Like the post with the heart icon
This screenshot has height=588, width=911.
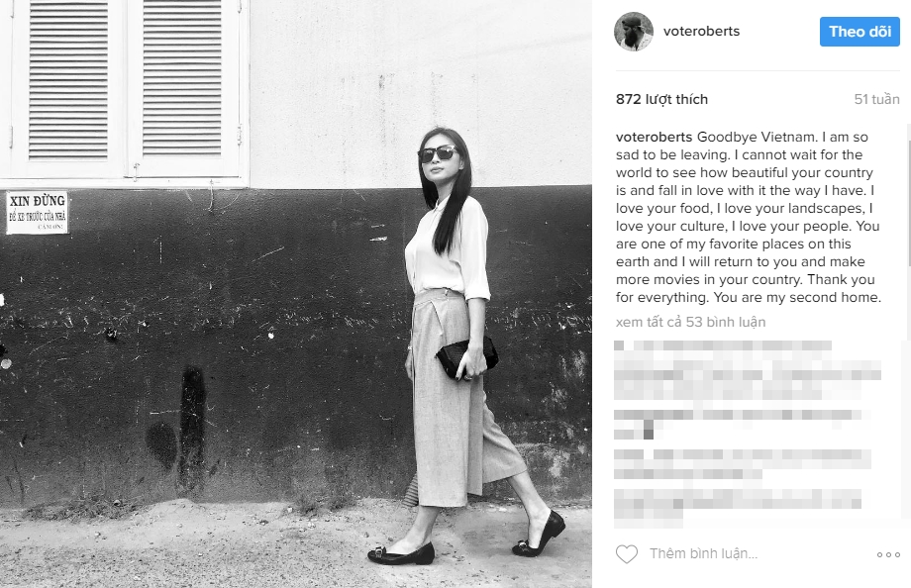click(626, 553)
